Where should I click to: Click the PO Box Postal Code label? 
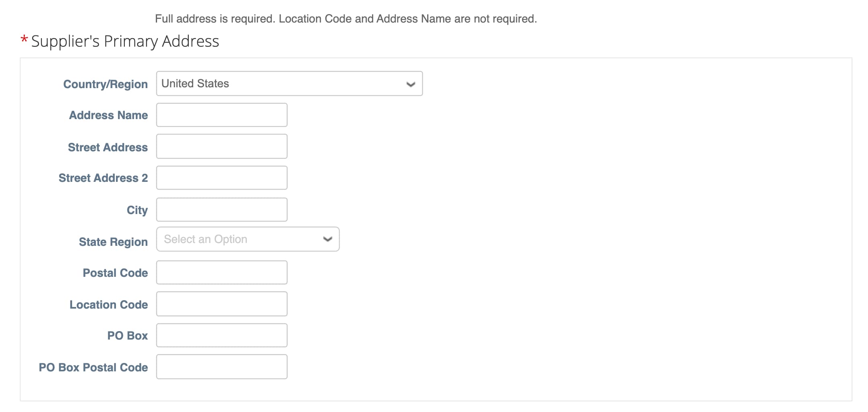(x=93, y=367)
